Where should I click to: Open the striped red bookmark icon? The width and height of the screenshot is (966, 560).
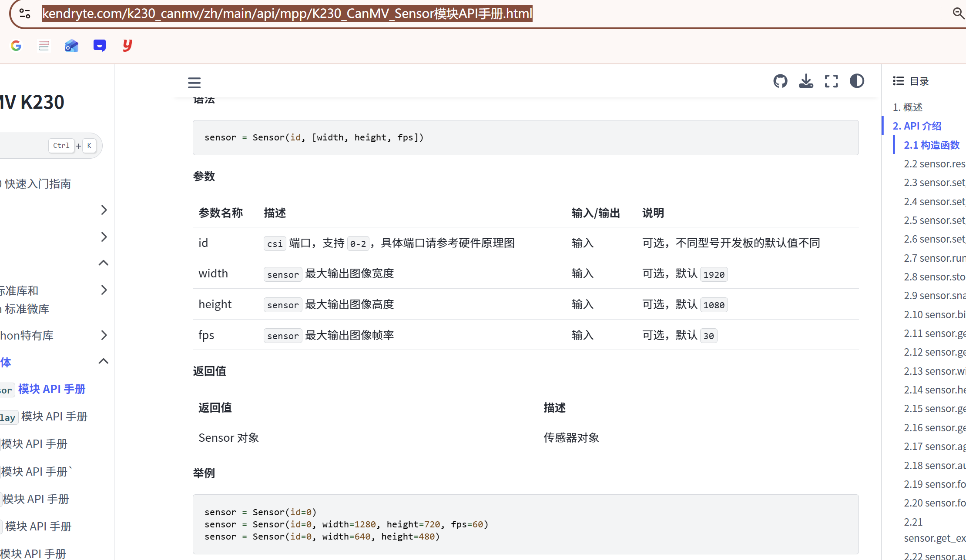click(x=44, y=46)
